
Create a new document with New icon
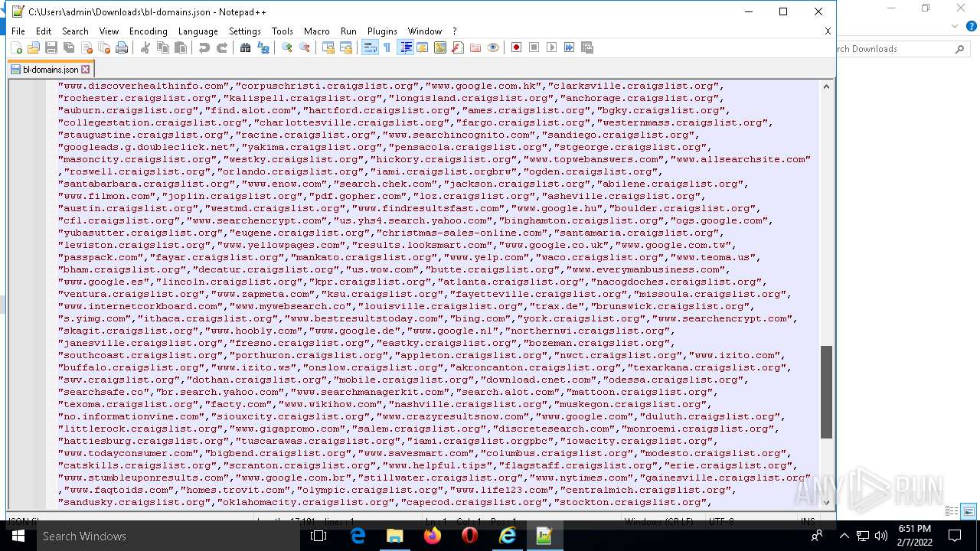click(x=17, y=47)
